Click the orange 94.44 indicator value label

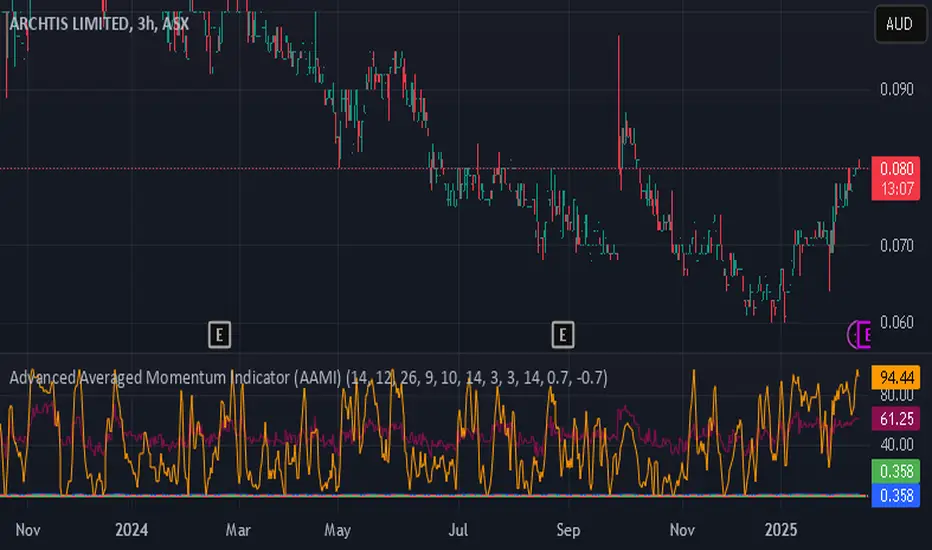[896, 378]
